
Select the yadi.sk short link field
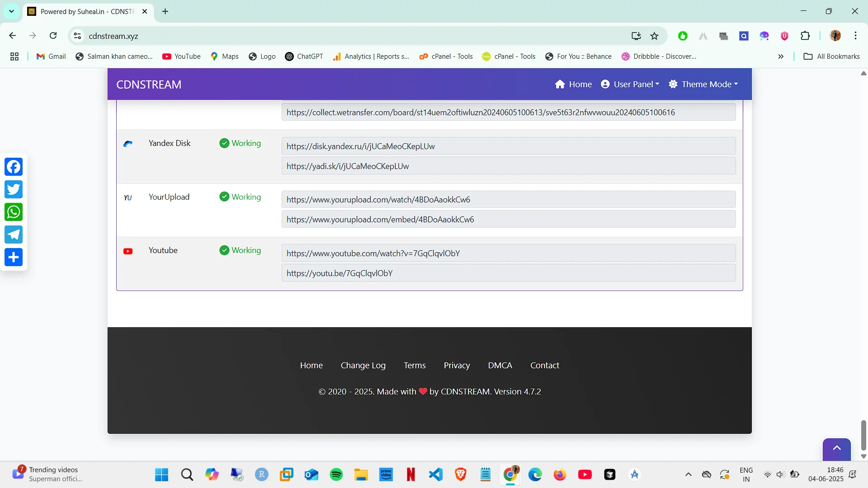coord(509,166)
